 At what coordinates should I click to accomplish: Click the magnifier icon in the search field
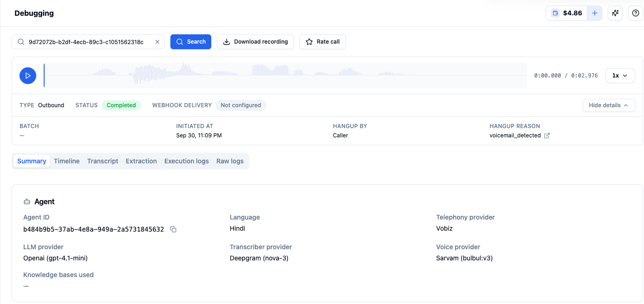(x=21, y=42)
